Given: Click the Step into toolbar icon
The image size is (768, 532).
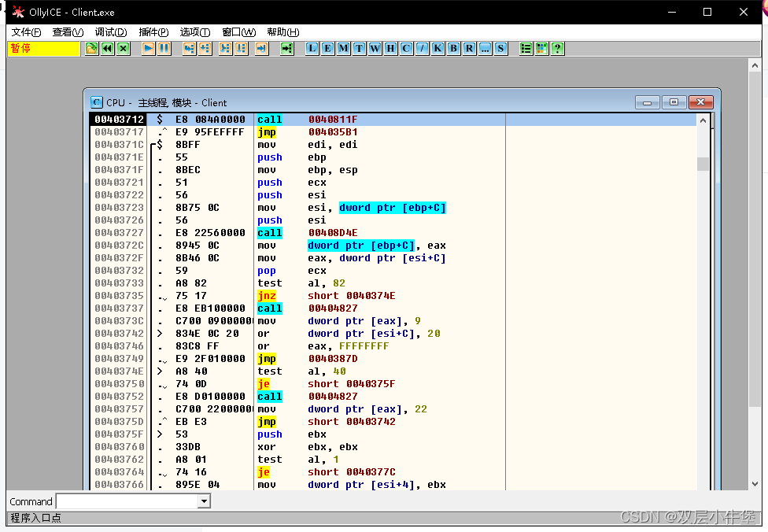Looking at the screenshot, I should 189,49.
